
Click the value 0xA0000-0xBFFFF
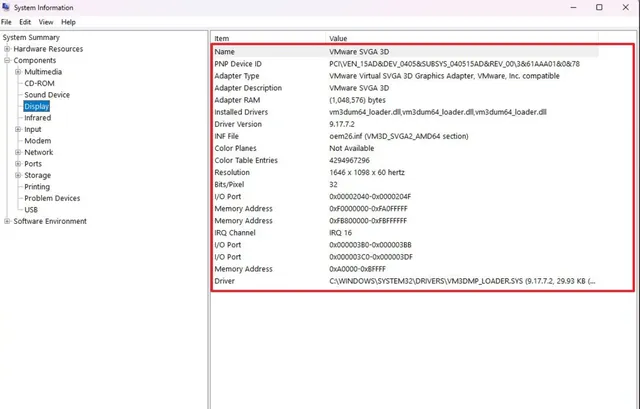point(357,269)
